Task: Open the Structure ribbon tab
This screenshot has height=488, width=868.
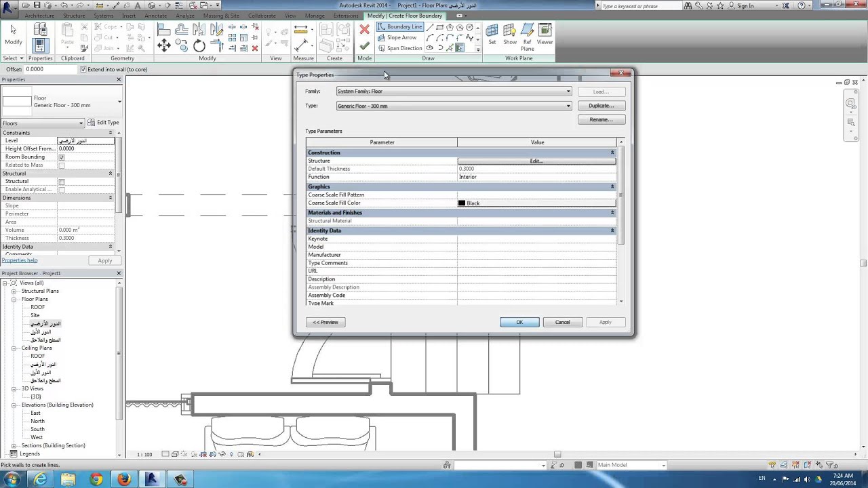Action: (74, 16)
